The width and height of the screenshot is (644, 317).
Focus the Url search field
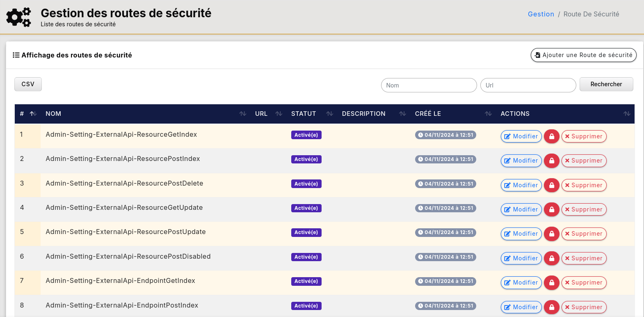pos(528,85)
